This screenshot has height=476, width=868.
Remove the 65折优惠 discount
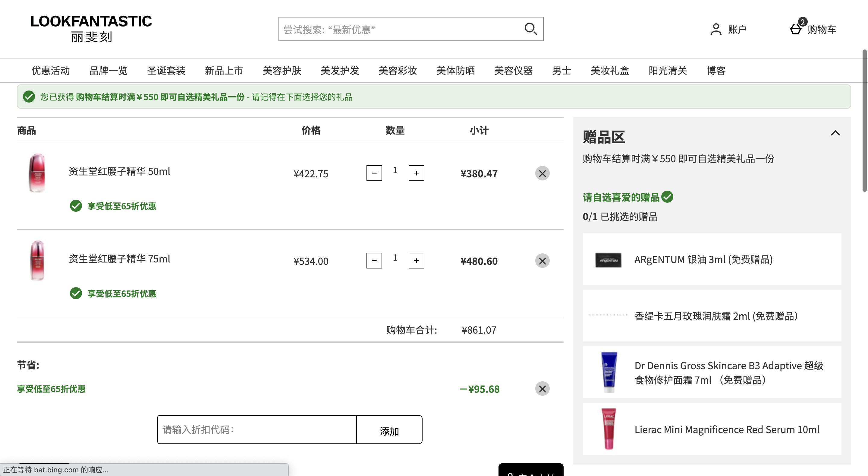pyautogui.click(x=542, y=389)
